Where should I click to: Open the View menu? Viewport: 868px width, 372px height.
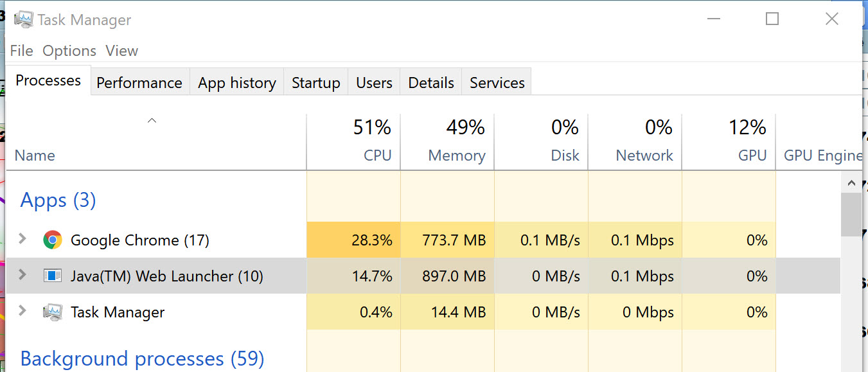(x=121, y=51)
